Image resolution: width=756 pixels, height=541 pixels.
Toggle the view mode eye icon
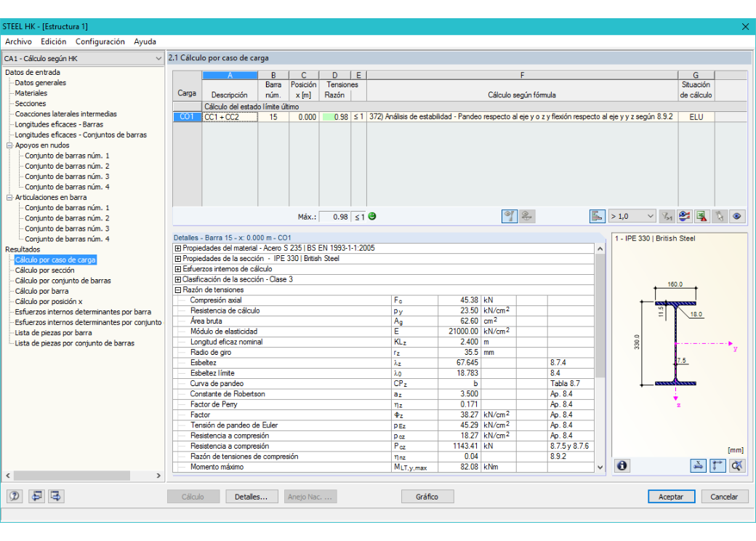(737, 217)
